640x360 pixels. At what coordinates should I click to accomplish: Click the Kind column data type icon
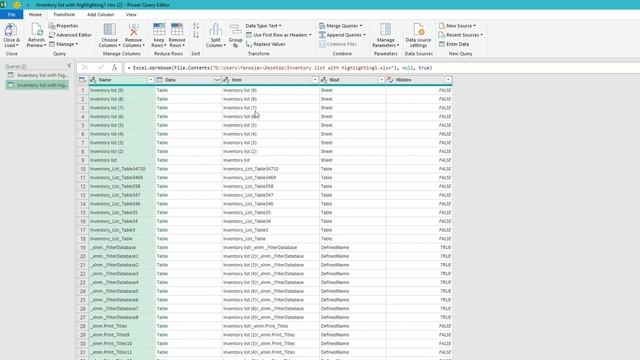click(324, 80)
